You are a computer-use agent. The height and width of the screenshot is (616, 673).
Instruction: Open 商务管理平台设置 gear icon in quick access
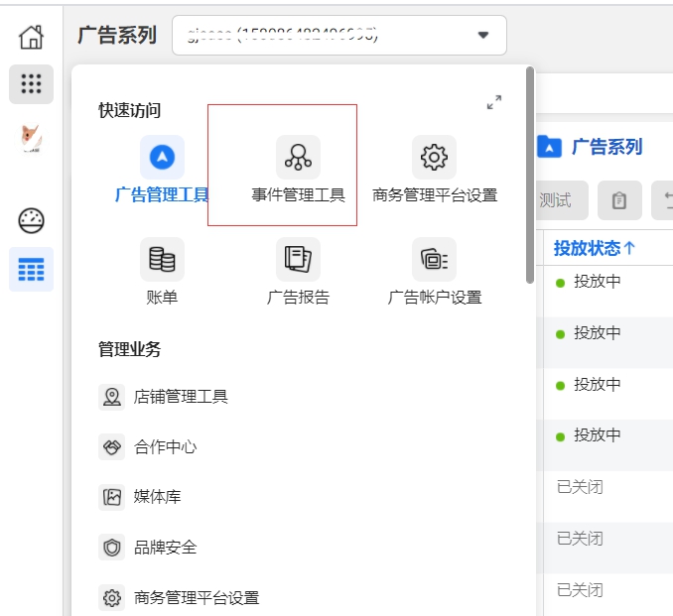pyautogui.click(x=434, y=158)
